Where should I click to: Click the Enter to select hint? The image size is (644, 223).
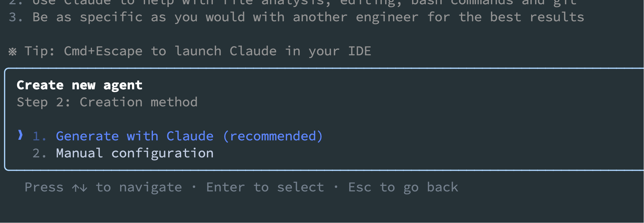265,187
